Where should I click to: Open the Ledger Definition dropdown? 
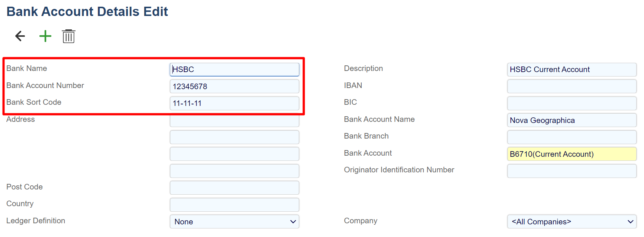234,221
